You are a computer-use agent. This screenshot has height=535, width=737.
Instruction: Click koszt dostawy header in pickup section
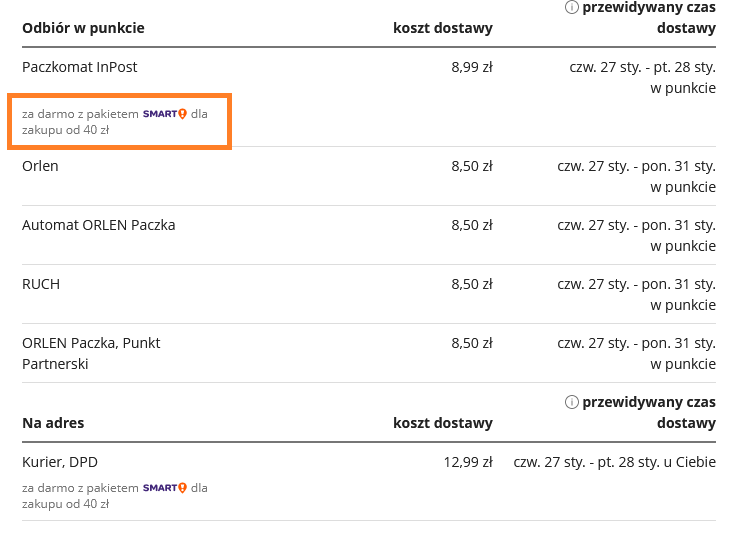[x=442, y=28]
